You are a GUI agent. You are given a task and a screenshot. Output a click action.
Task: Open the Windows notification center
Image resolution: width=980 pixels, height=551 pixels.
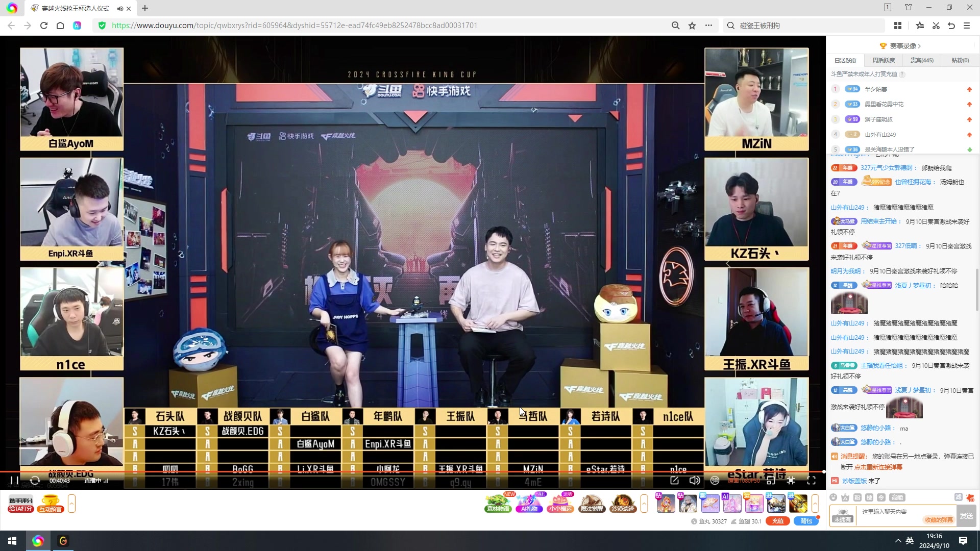(963, 541)
